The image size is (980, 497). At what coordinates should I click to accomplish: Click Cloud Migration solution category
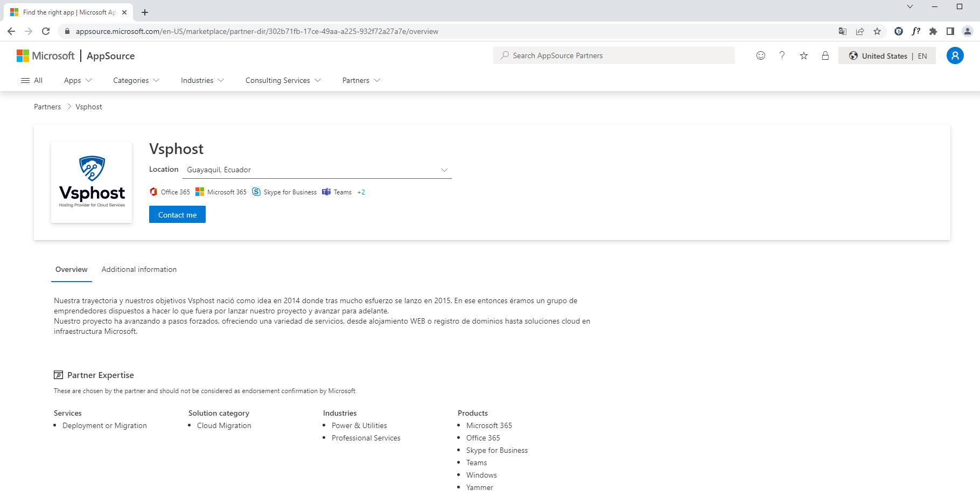coord(224,425)
